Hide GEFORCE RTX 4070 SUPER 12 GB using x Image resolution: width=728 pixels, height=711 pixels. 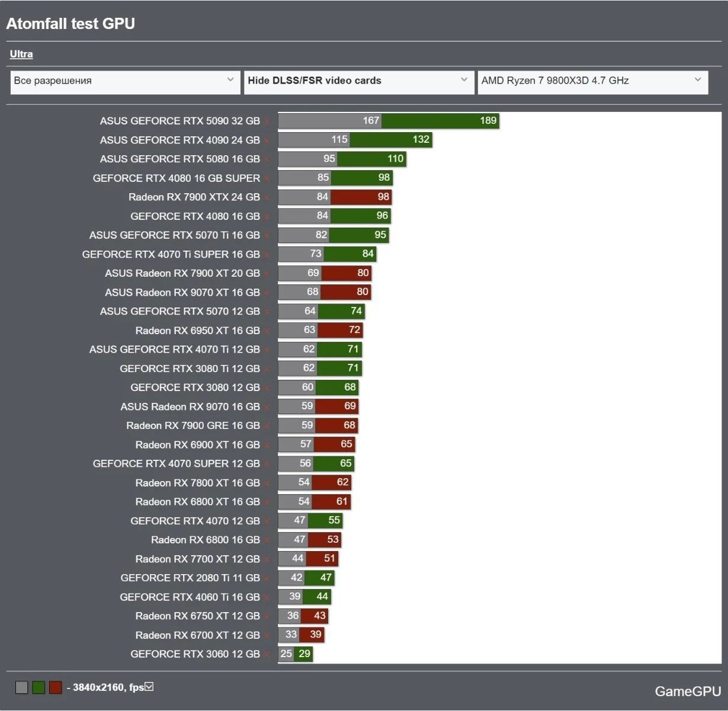267,464
